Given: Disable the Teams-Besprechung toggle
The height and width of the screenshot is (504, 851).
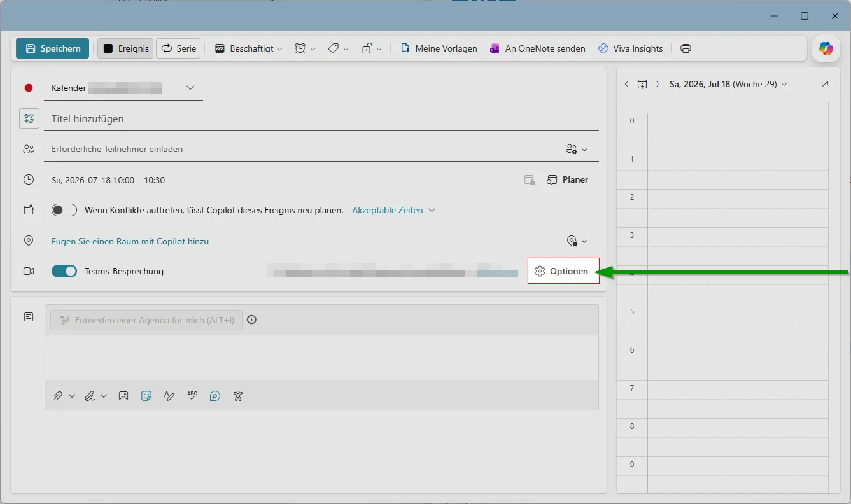Looking at the screenshot, I should 64,271.
